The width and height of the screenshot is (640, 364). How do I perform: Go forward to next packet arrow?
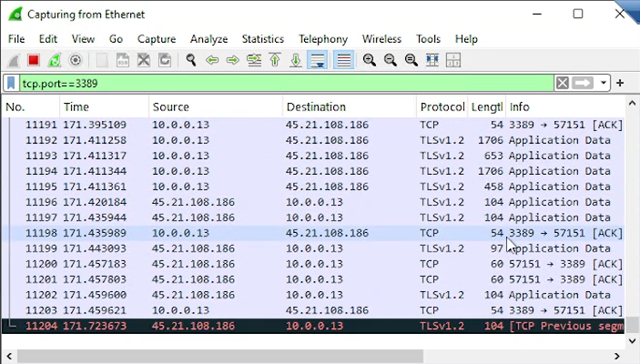tap(233, 60)
